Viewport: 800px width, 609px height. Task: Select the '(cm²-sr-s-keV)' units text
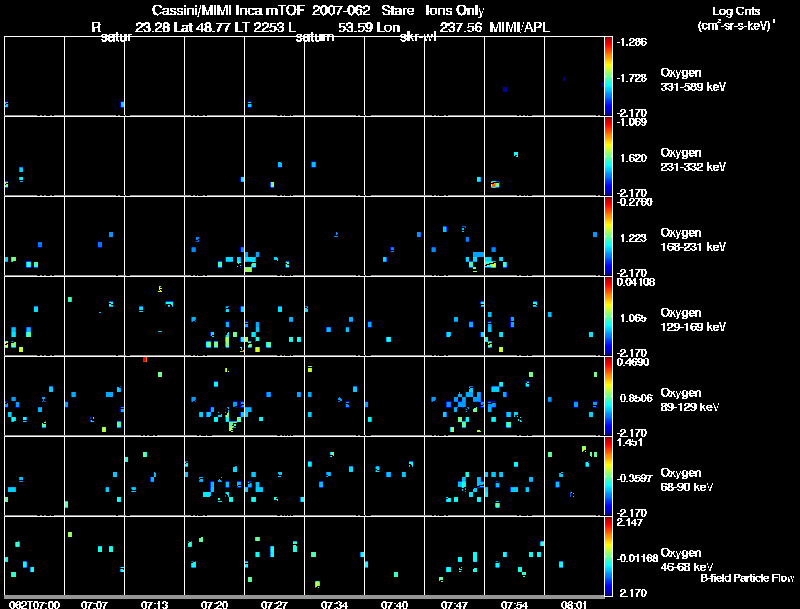tap(735, 26)
